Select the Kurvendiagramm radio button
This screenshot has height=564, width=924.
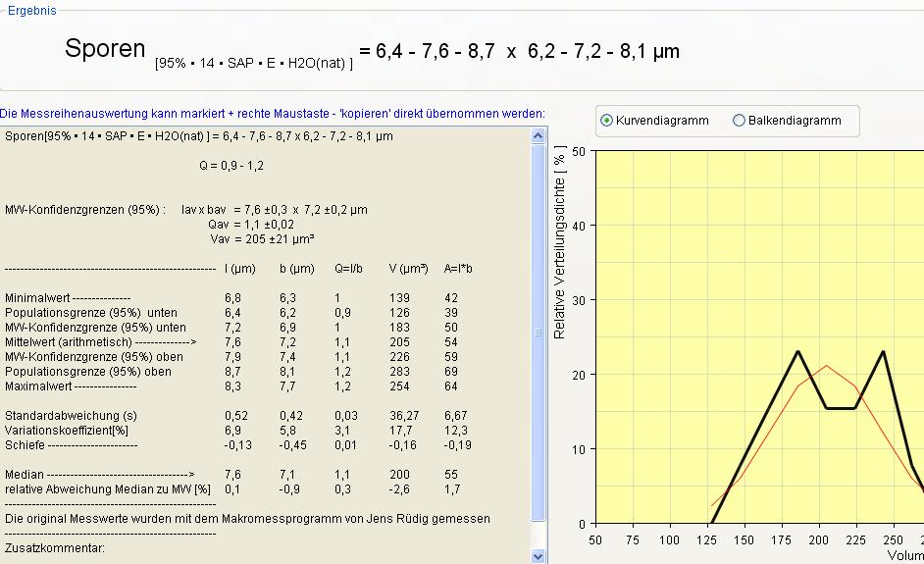pyautogui.click(x=606, y=121)
